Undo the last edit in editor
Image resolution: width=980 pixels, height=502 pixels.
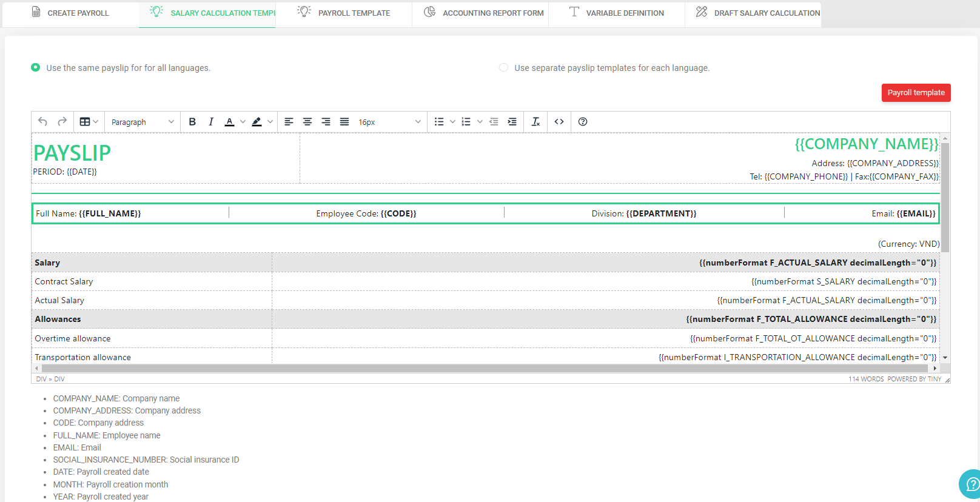point(42,122)
